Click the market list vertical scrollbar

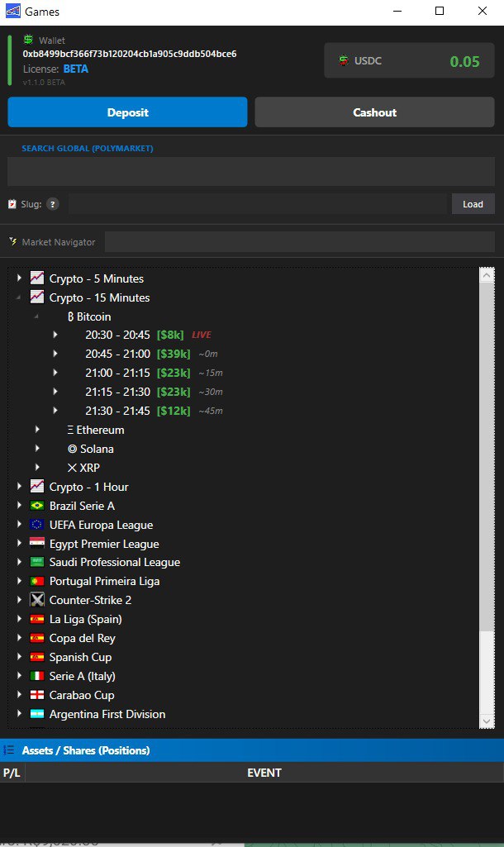point(487,496)
